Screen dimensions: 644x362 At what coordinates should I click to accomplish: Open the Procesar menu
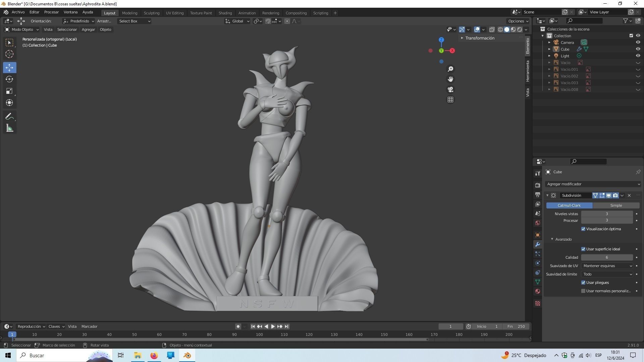pyautogui.click(x=51, y=12)
